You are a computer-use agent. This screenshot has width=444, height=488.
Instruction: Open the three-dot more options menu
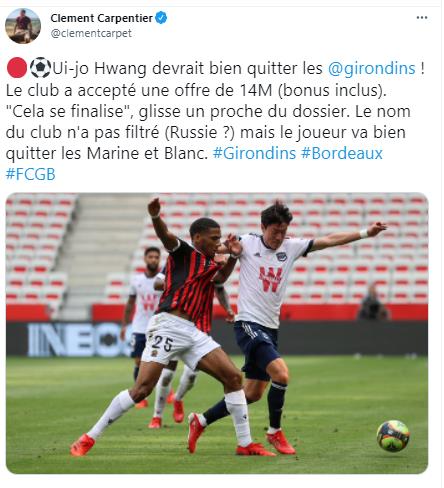pyautogui.click(x=422, y=18)
